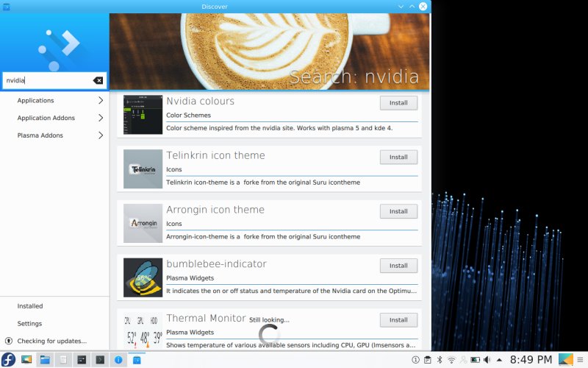Click the updates icon beside Checking for updates

click(9, 341)
